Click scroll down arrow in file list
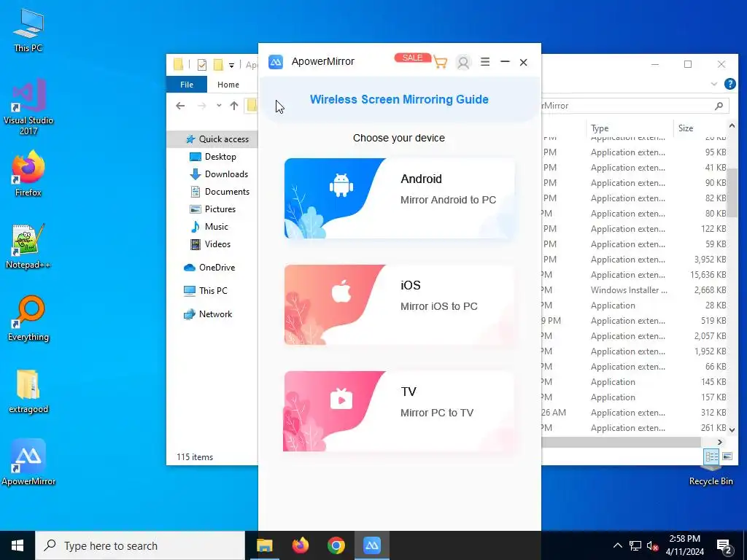This screenshot has height=560, width=747. click(x=732, y=429)
